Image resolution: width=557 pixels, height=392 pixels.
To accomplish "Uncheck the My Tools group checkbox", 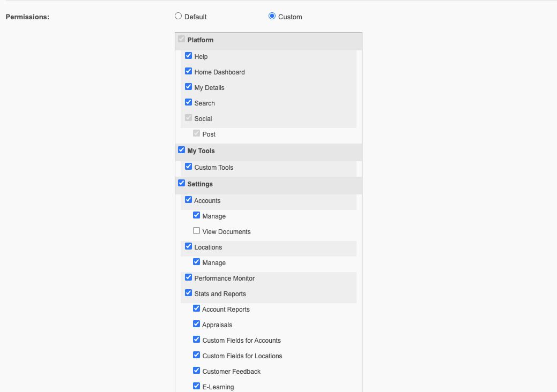I will click(x=182, y=150).
